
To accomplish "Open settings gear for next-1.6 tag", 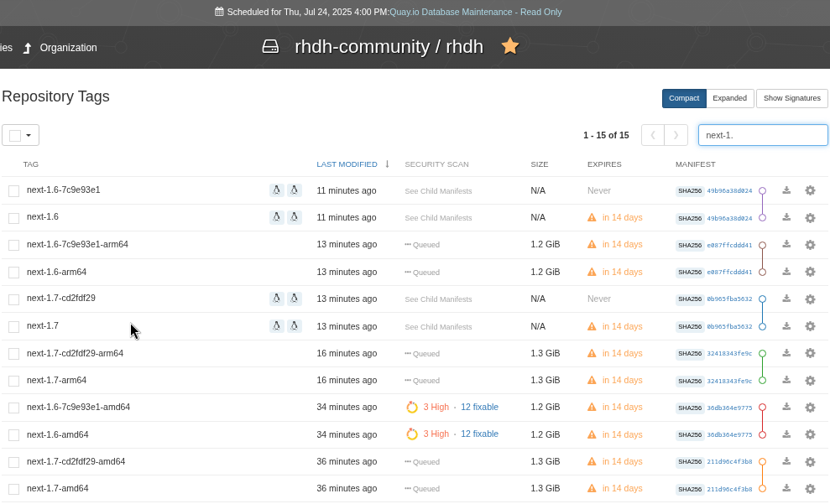I will tap(810, 217).
